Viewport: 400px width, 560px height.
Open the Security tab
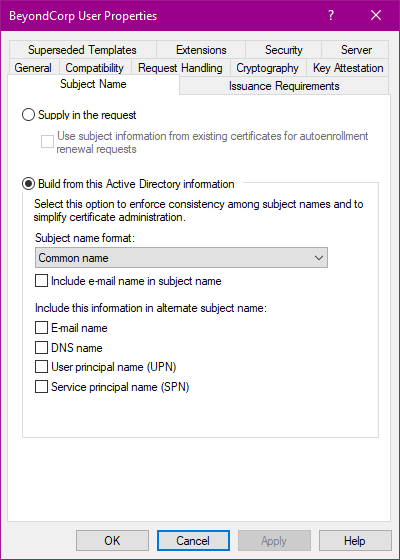284,50
